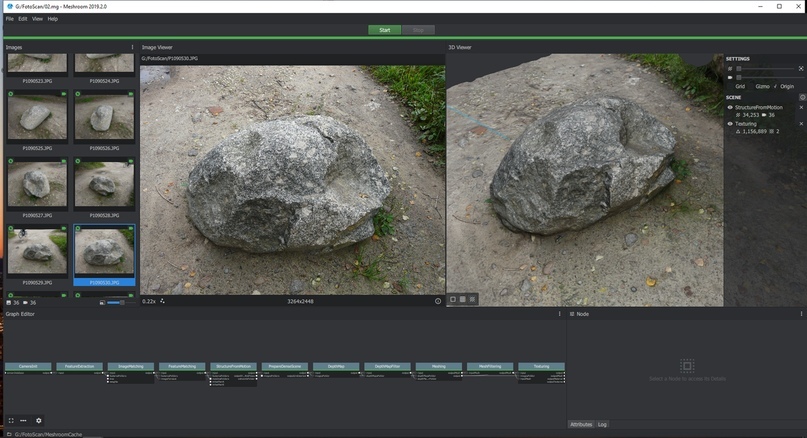Select thumbnail P1090527.JPG
This screenshot has height=438, width=807.
pyautogui.click(x=37, y=184)
